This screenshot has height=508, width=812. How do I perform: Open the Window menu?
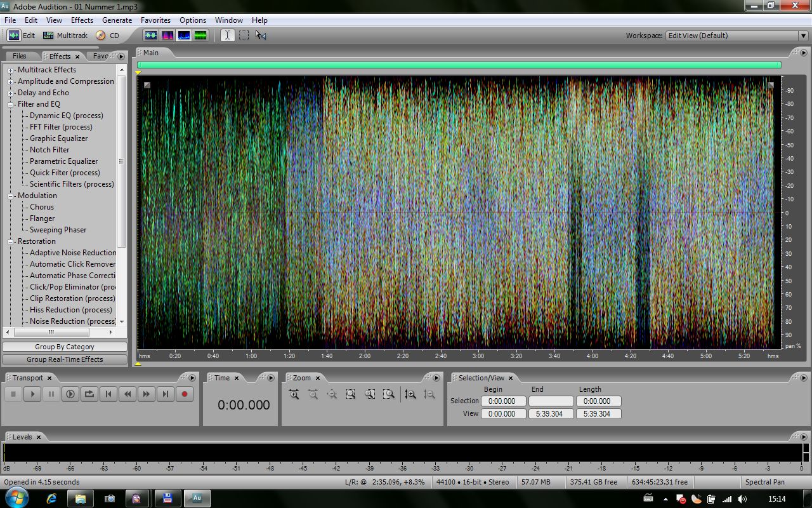[228, 20]
